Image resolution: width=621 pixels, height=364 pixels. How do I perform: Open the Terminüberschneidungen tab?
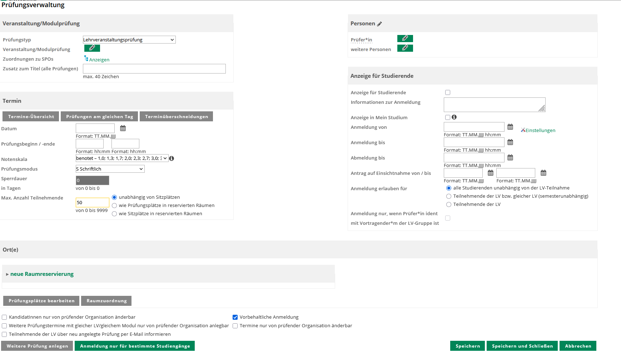(x=176, y=117)
